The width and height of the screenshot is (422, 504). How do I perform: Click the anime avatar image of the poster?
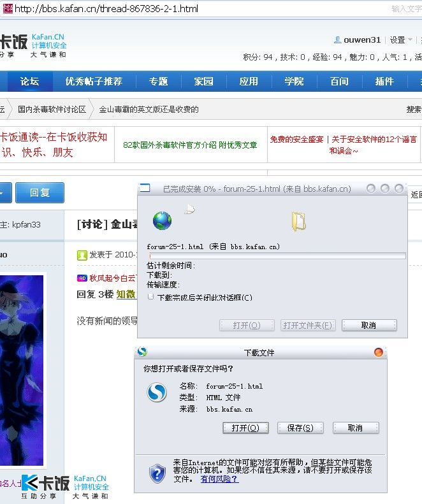point(22,370)
